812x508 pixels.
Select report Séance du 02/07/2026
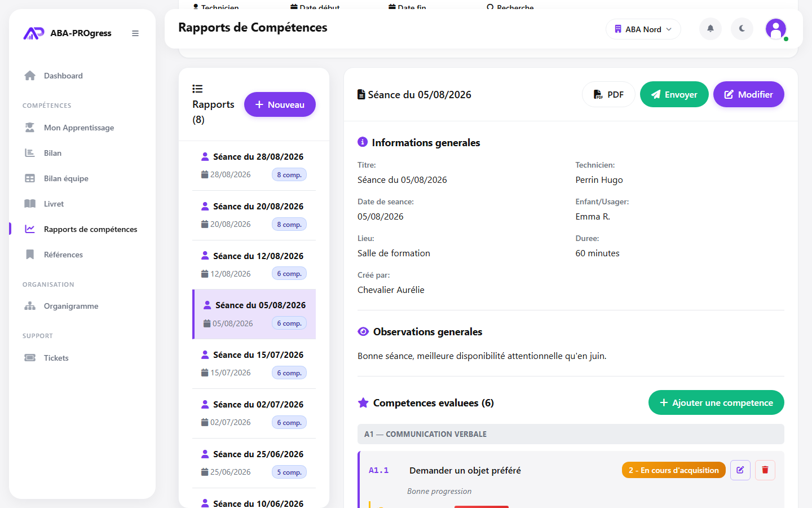pyautogui.click(x=254, y=414)
